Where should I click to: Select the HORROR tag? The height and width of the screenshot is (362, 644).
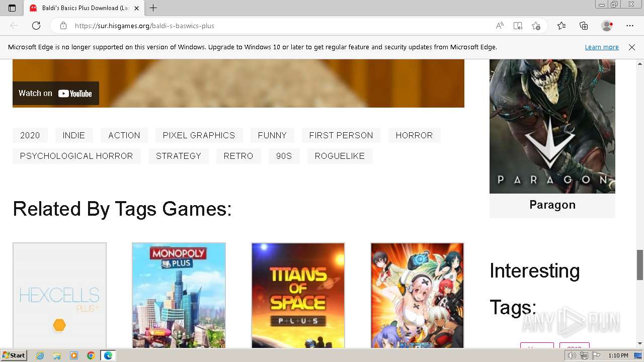tap(414, 135)
